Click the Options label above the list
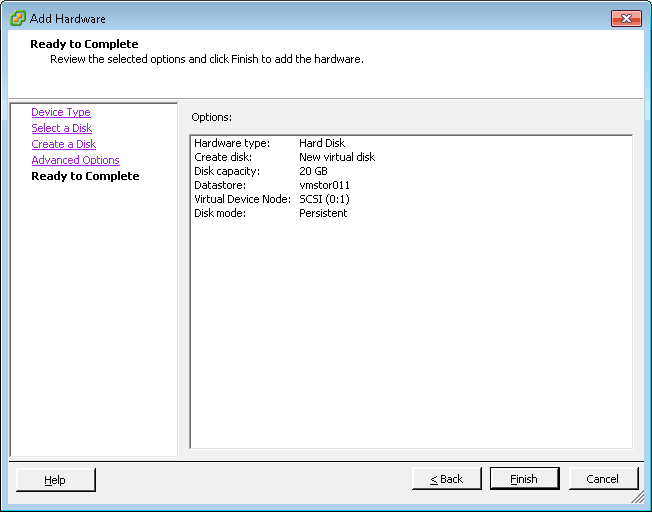 [211, 117]
